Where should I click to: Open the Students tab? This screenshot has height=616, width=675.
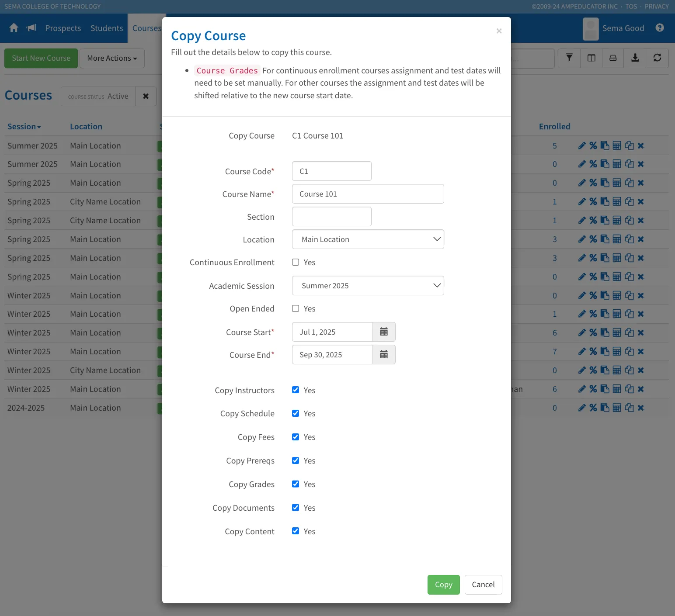coord(107,28)
